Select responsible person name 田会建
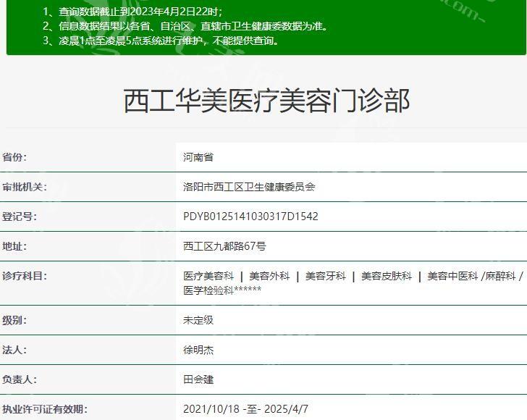Viewport: 527px width, 420px height. [x=198, y=379]
